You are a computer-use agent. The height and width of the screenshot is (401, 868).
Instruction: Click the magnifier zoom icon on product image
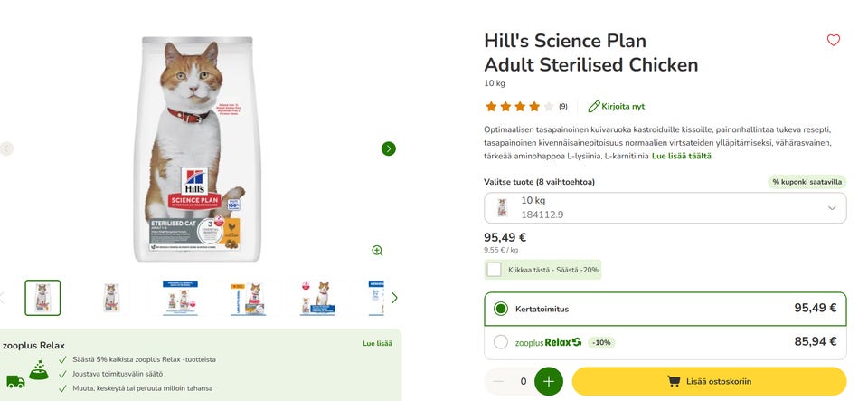point(377,251)
